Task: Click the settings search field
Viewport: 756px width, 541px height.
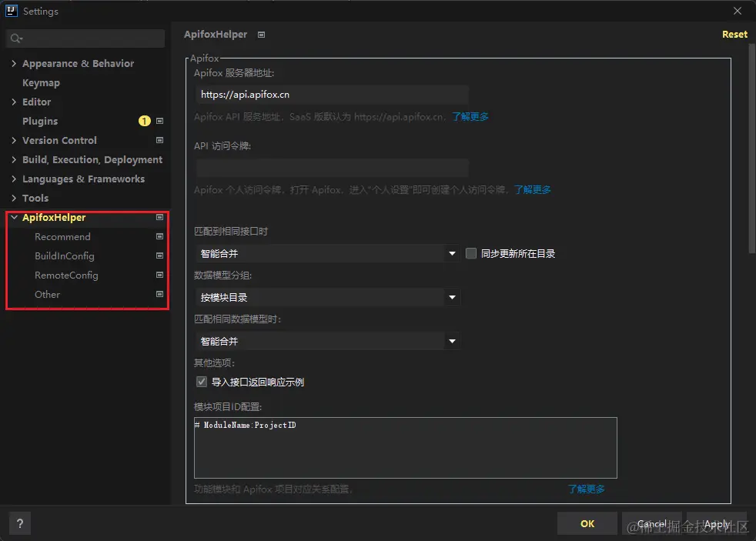Action: point(85,38)
